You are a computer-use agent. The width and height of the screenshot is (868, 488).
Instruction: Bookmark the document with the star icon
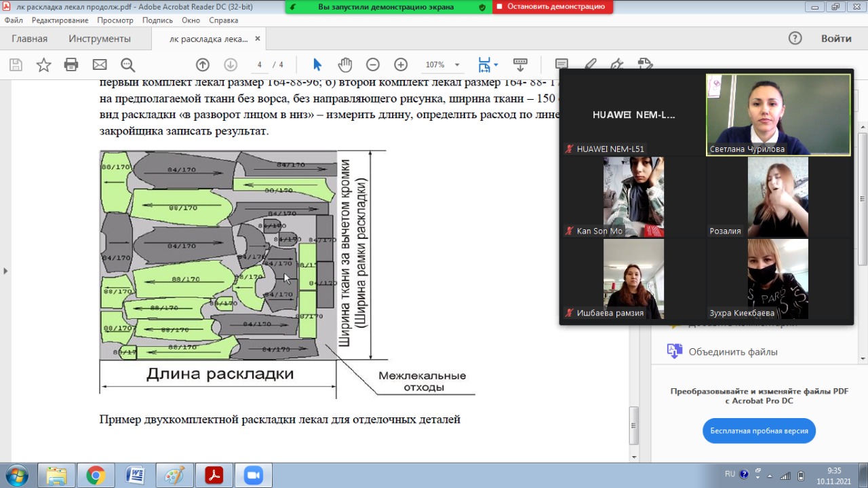point(43,65)
